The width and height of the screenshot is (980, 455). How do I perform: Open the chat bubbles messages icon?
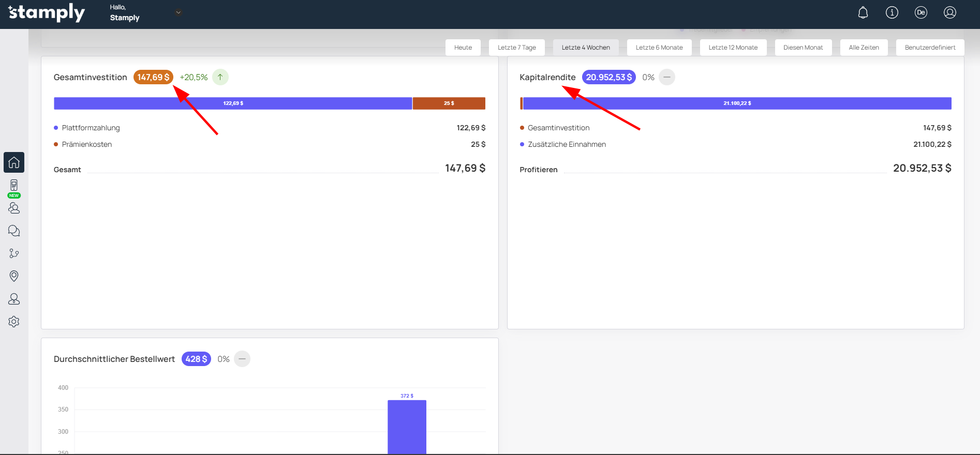pyautogui.click(x=14, y=231)
